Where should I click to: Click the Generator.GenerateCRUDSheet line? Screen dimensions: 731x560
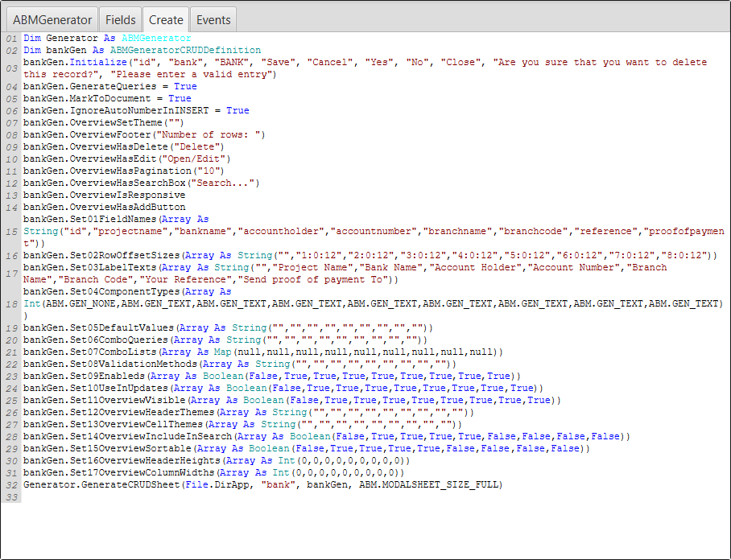click(x=263, y=485)
